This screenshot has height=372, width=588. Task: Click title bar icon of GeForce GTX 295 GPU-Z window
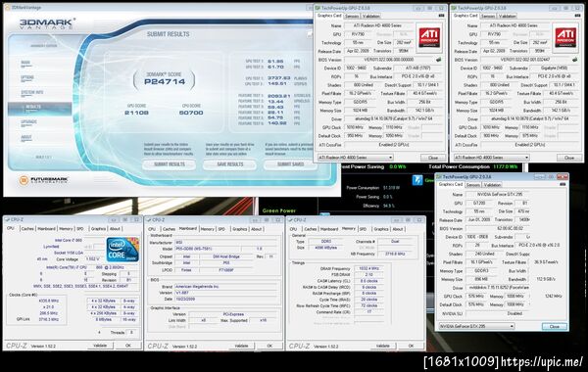[x=439, y=176]
